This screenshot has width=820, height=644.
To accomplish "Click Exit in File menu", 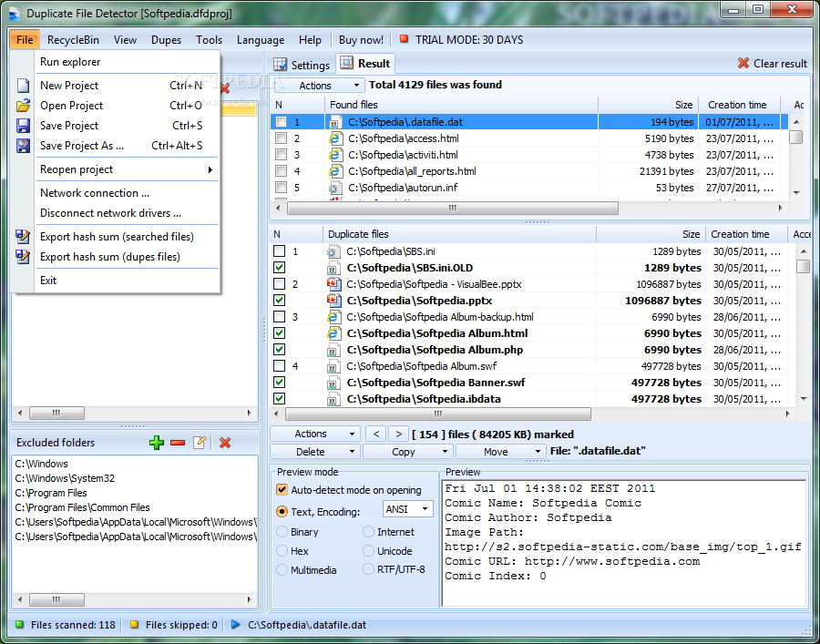I will point(127,281).
